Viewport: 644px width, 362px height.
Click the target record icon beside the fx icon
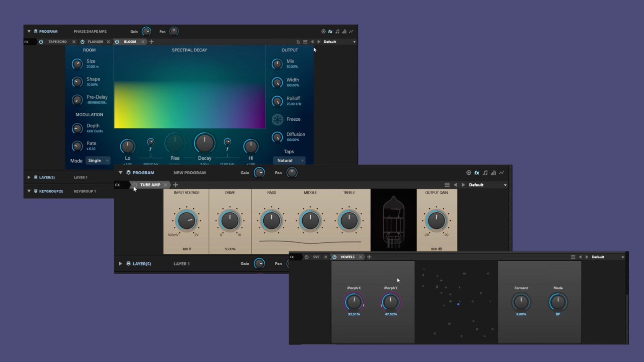323,31
